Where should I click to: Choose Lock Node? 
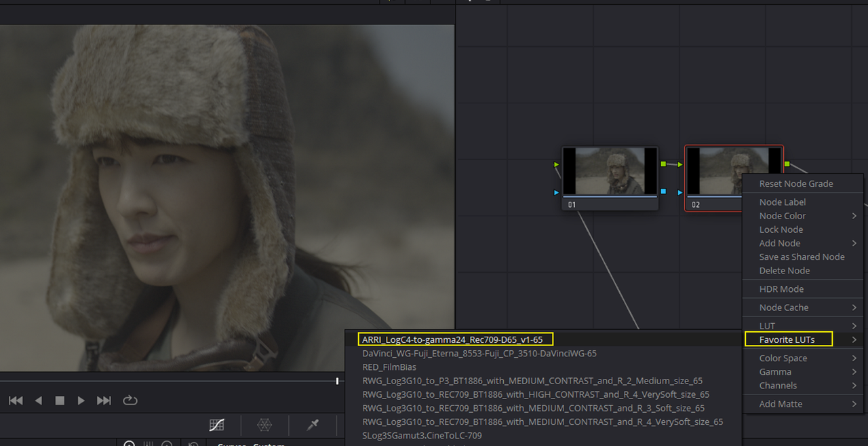tap(781, 229)
